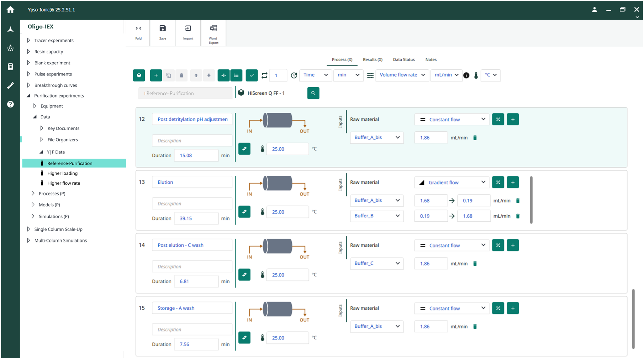644x358 pixels.
Task: Select the calculator tool in the sidebar
Action: tap(10, 66)
